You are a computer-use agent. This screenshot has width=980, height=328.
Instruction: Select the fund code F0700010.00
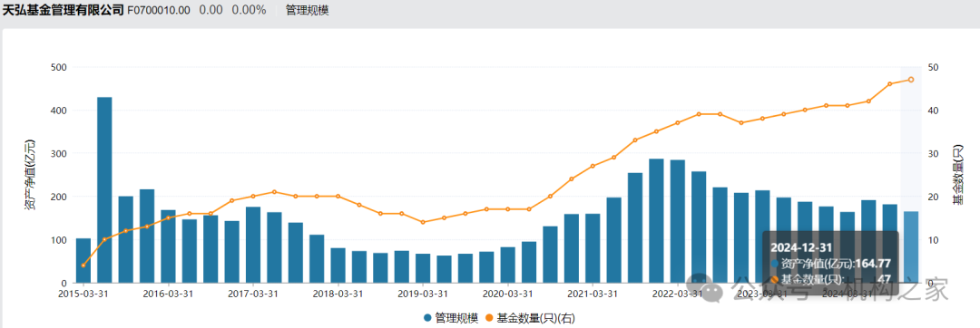point(159,11)
